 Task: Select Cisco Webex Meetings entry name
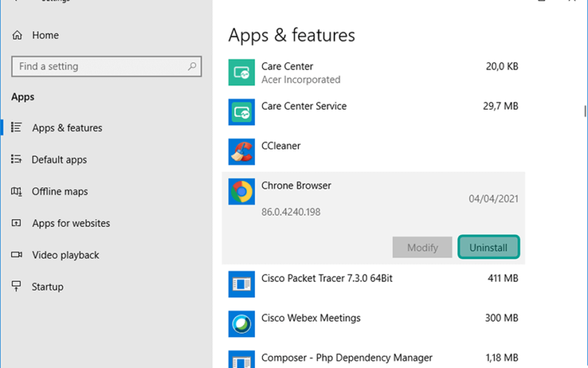pyautogui.click(x=311, y=318)
